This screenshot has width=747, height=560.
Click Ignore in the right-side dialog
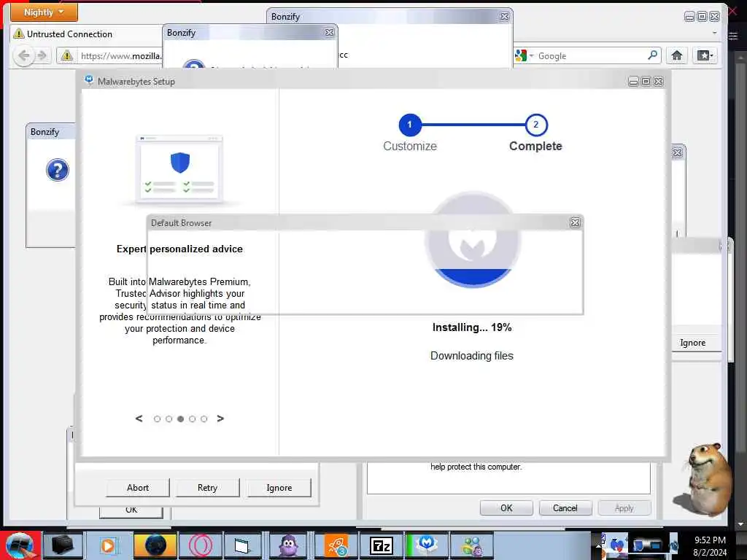[693, 343]
